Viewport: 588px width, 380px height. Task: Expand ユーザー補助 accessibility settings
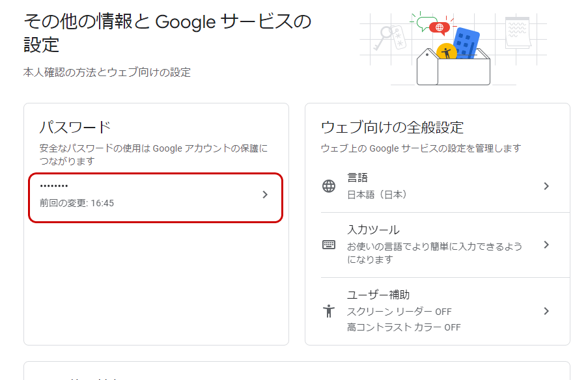click(546, 311)
